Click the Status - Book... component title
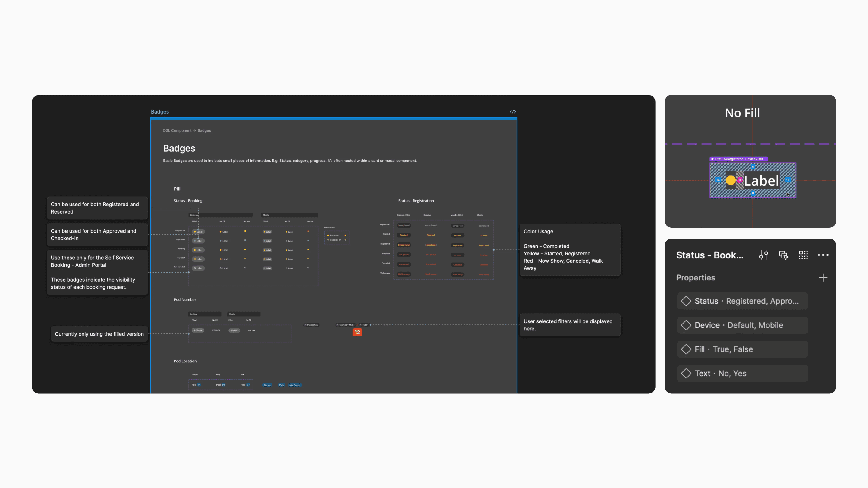Image resolution: width=868 pixels, height=488 pixels. (710, 255)
